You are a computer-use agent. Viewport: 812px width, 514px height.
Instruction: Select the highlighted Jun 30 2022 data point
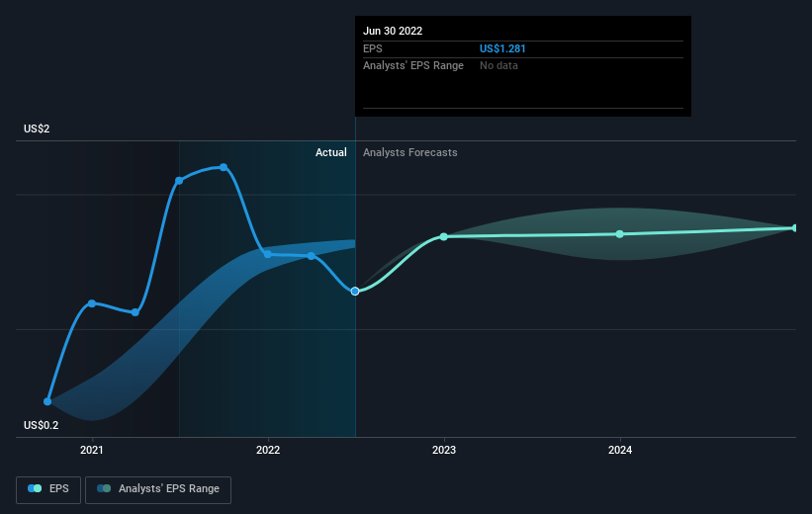(x=355, y=291)
